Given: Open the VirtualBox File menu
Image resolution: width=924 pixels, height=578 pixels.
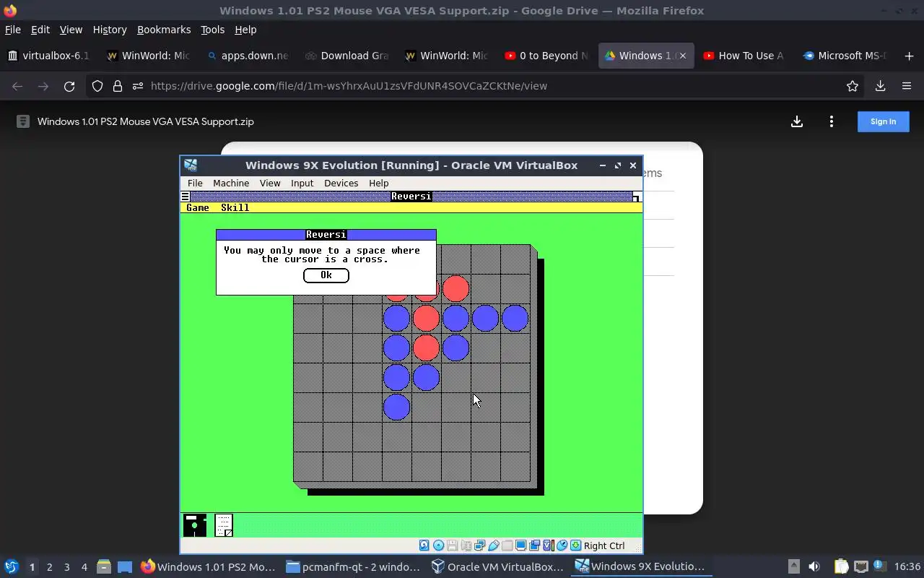Looking at the screenshot, I should pos(195,184).
